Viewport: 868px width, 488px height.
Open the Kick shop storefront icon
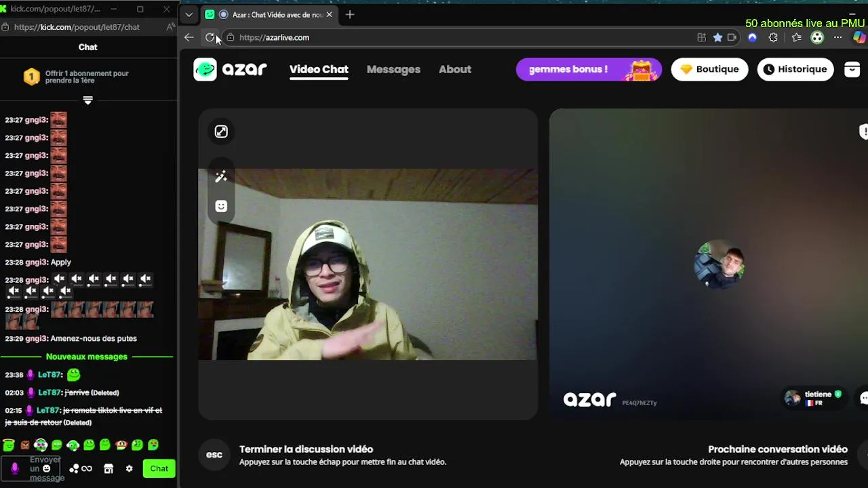(x=108, y=468)
